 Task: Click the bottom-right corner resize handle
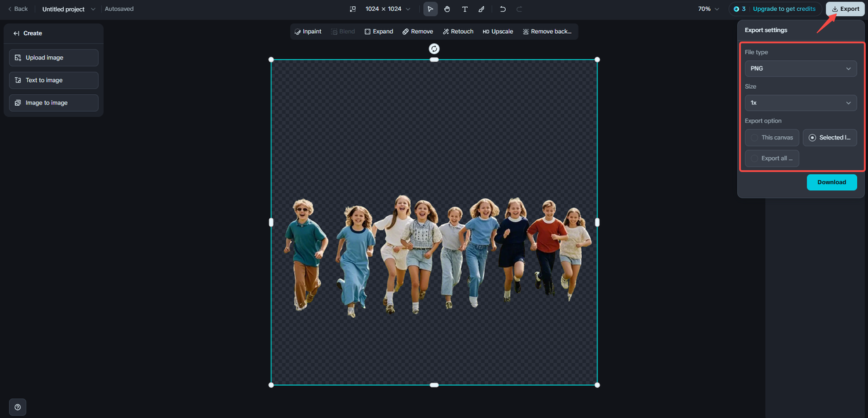coord(597,385)
